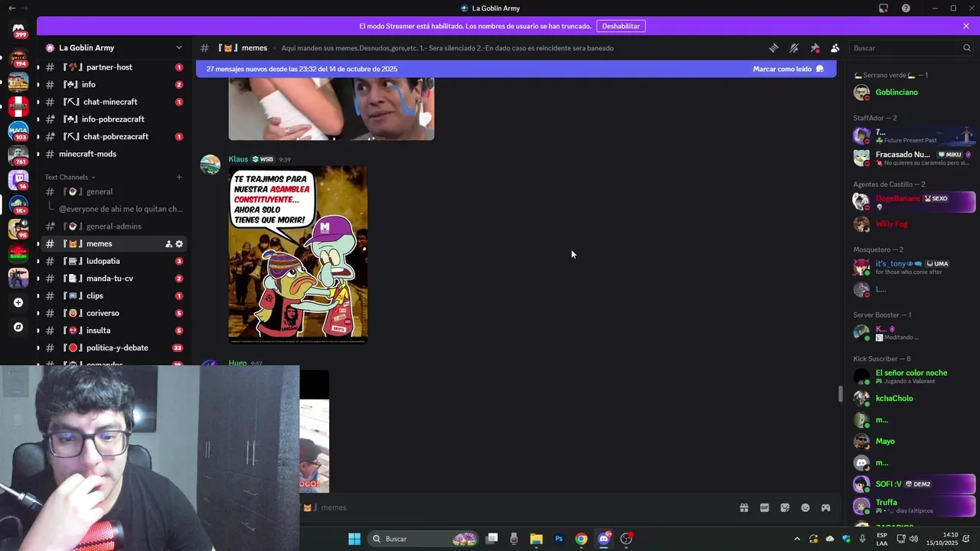Click Add a Server plus icon
Screen dimensions: 980x551
click(x=18, y=302)
